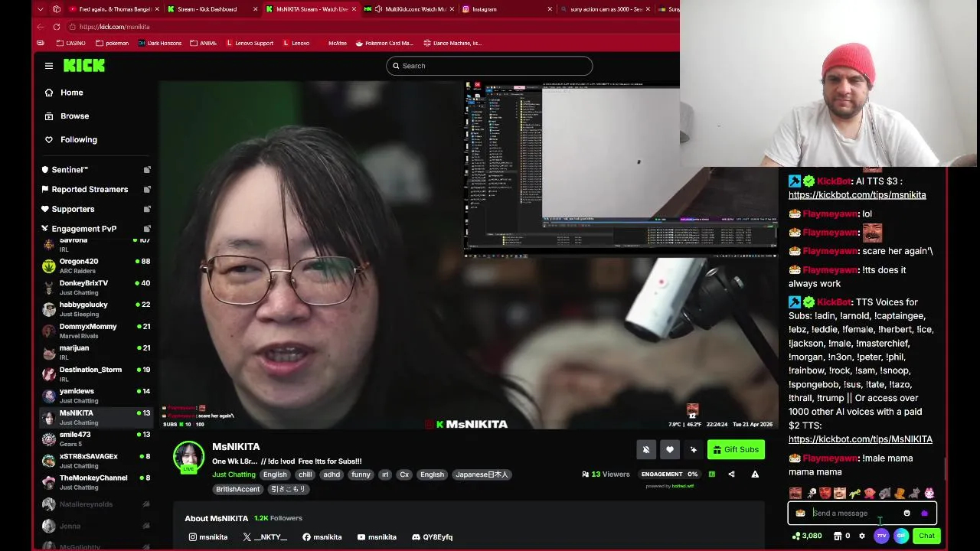Click the BritishAccent tag

click(237, 489)
